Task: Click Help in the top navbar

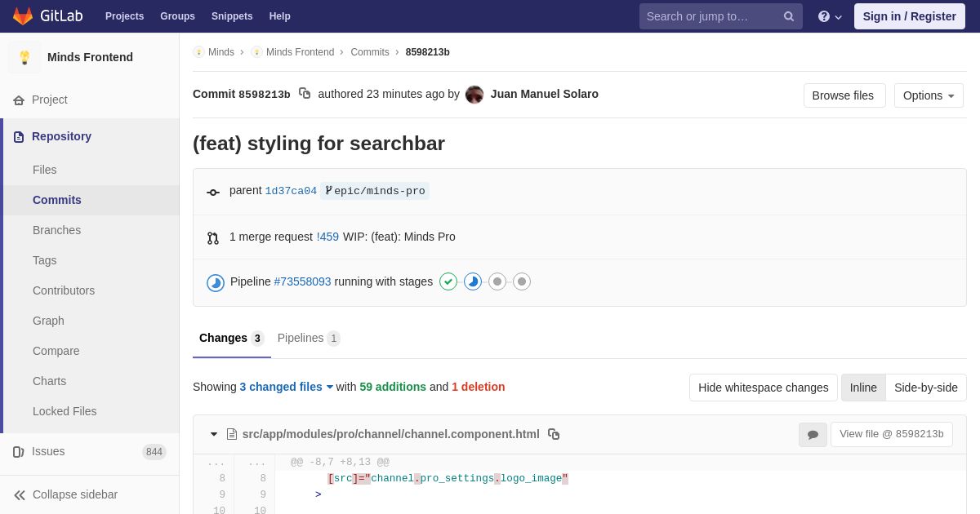Action: pos(280,16)
